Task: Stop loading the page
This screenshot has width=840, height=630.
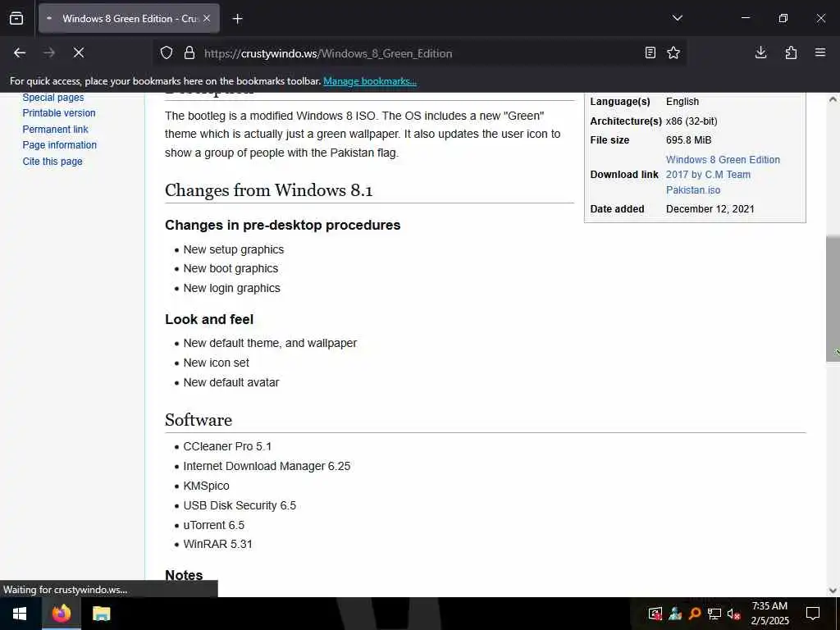Action: [79, 52]
